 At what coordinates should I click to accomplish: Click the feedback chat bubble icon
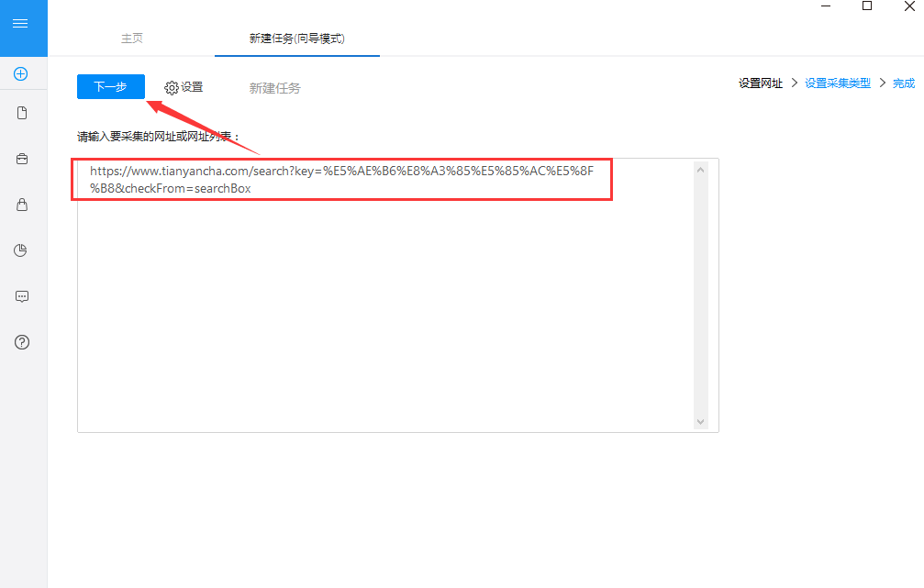click(21, 295)
